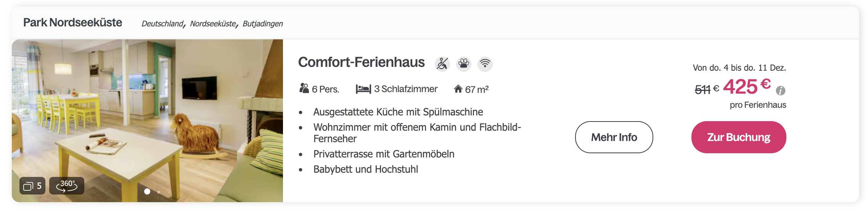Click the bed icon beside 3 Schlafzimmer
This screenshot has width=868, height=214.
[x=363, y=89]
